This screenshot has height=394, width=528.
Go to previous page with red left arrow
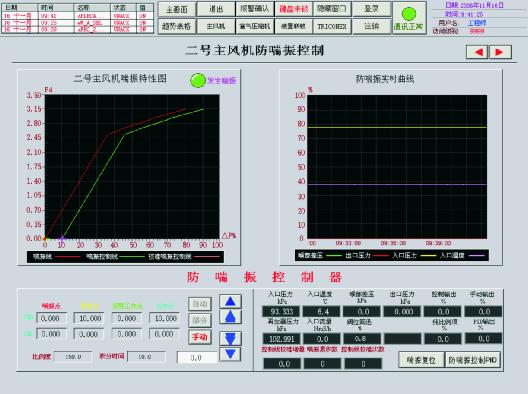[477, 52]
